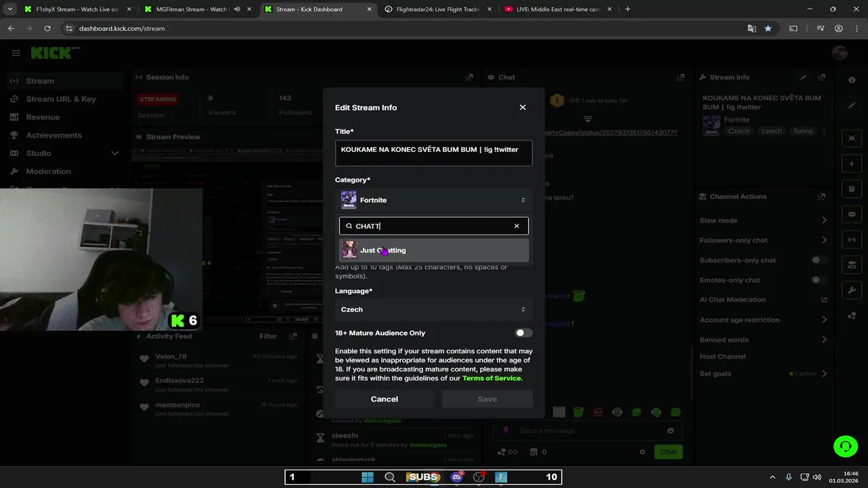This screenshot has width=868, height=488.
Task: Show hidden system tray icons
Action: pos(772,477)
